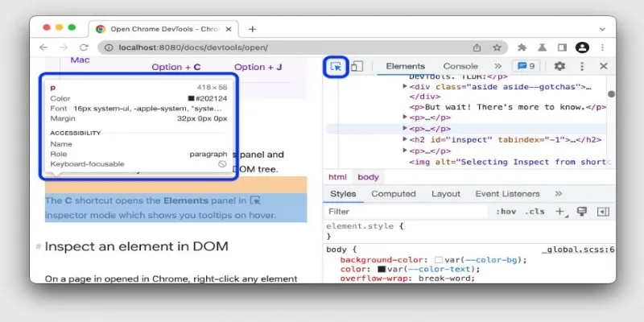Expand the p node below the h2 row
This screenshot has width=644, height=322.
coord(405,151)
